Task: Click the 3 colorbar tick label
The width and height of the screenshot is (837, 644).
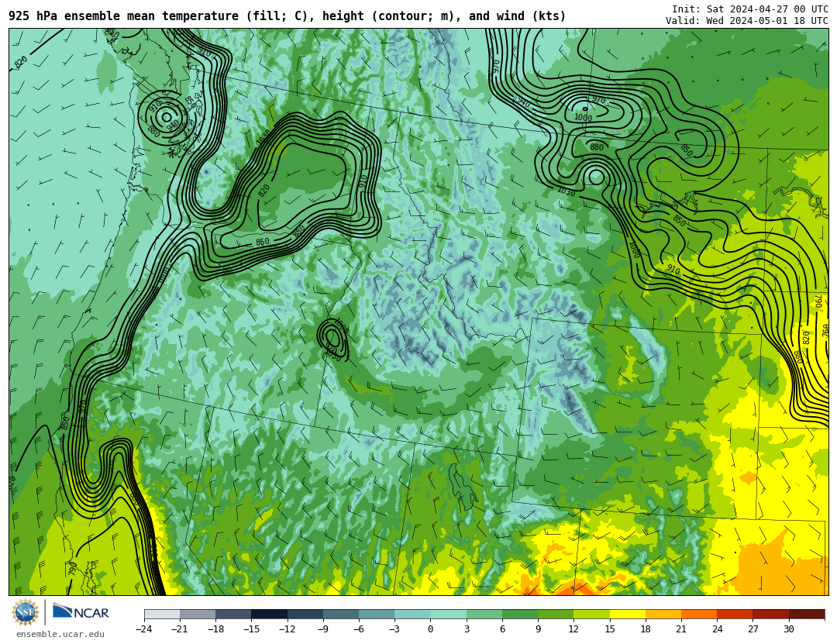Action: click(x=467, y=629)
